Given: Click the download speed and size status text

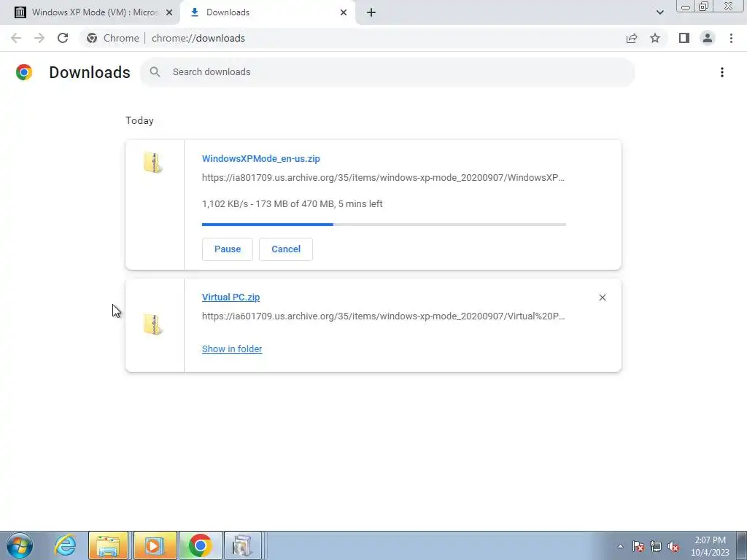Looking at the screenshot, I should click(x=292, y=204).
